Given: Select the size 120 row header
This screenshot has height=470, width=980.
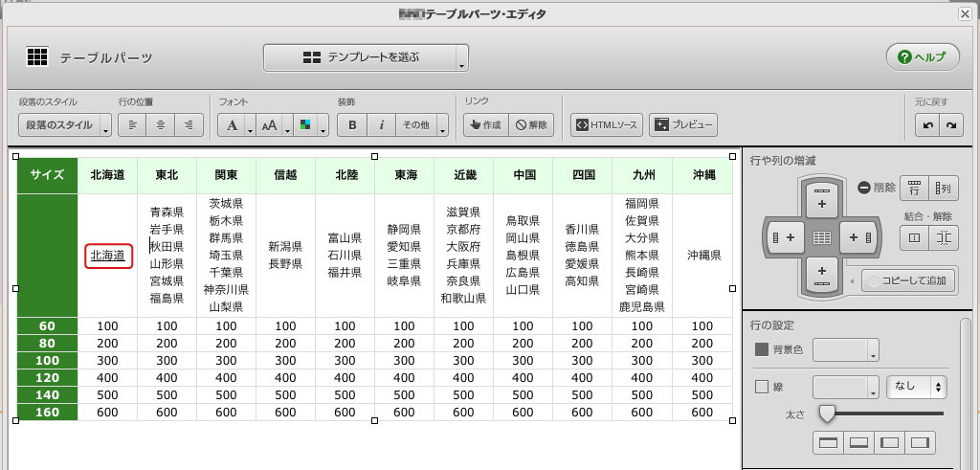Looking at the screenshot, I should pyautogui.click(x=48, y=377).
